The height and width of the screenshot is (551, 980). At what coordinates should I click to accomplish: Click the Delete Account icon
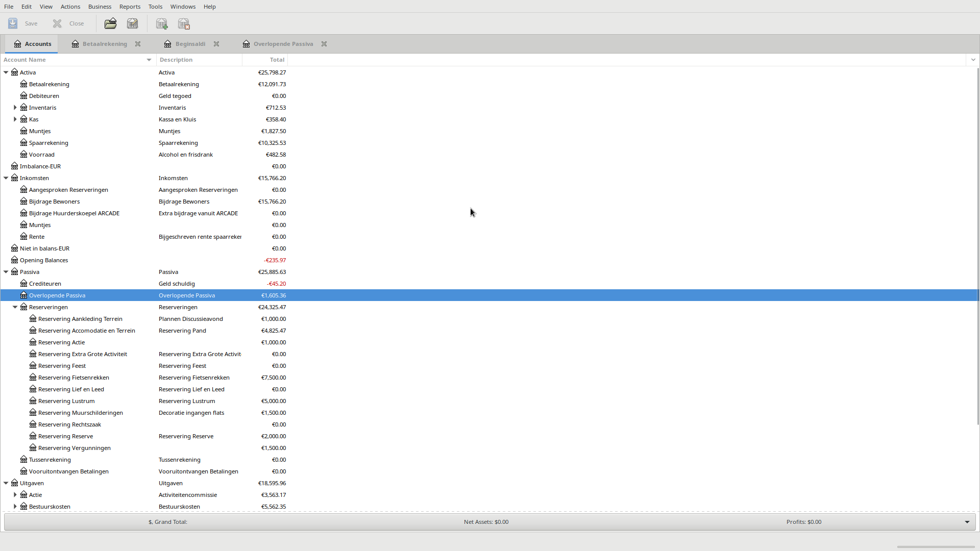coord(184,23)
